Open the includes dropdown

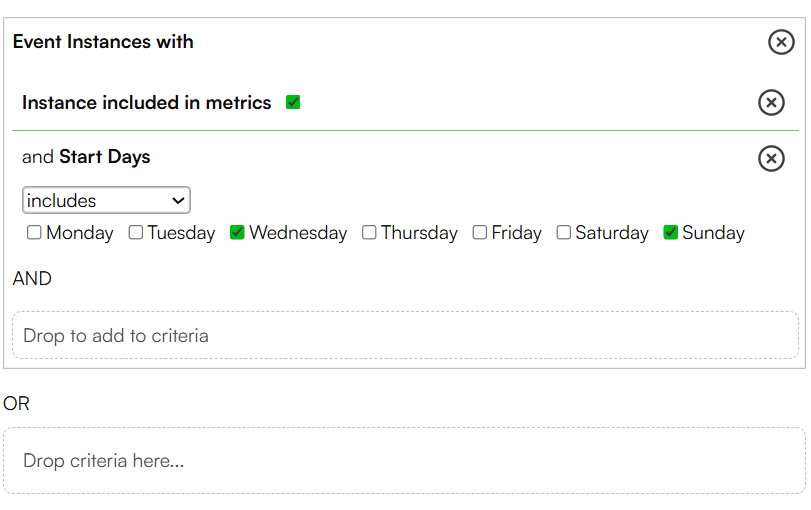click(x=106, y=200)
